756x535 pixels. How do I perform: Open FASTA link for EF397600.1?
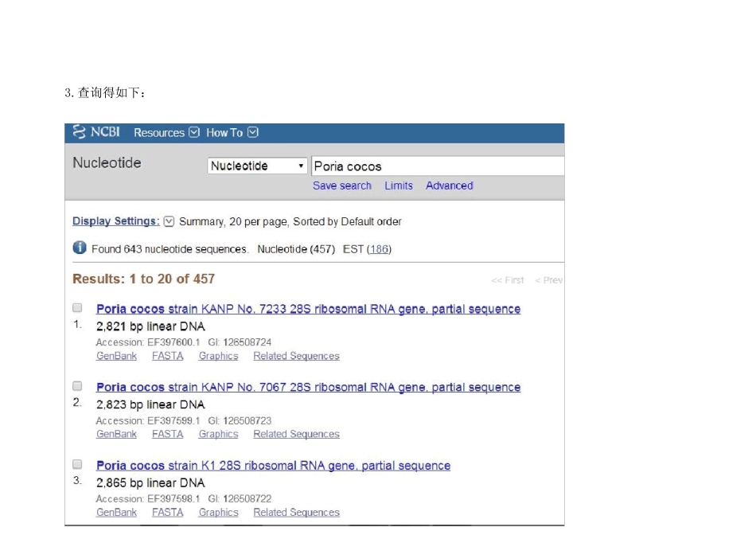(168, 356)
